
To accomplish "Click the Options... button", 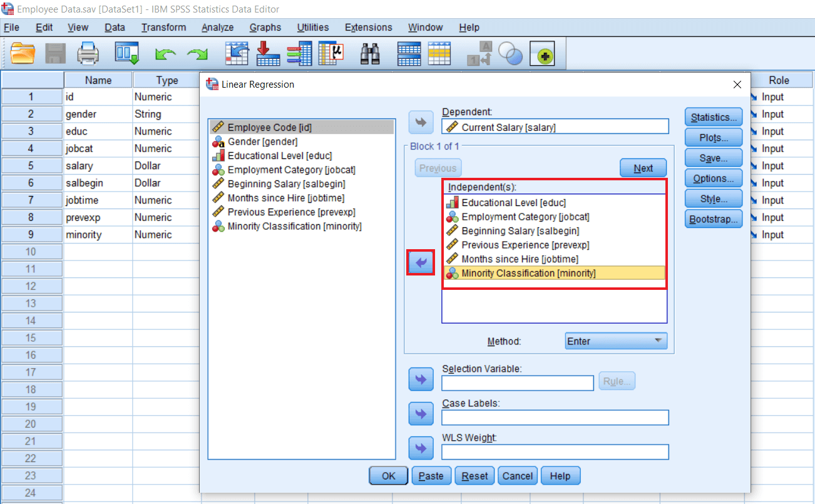I will click(714, 178).
